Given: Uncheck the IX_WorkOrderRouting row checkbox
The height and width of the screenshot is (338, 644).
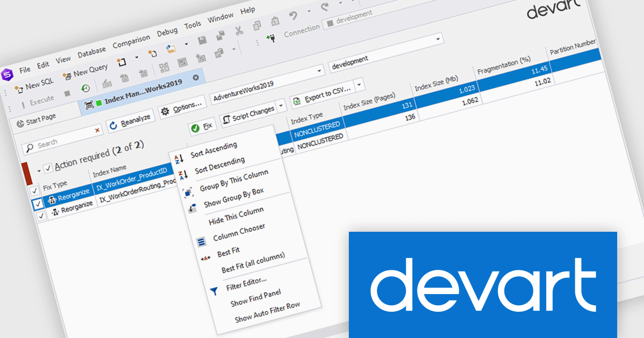Looking at the screenshot, I should pyautogui.click(x=41, y=217).
